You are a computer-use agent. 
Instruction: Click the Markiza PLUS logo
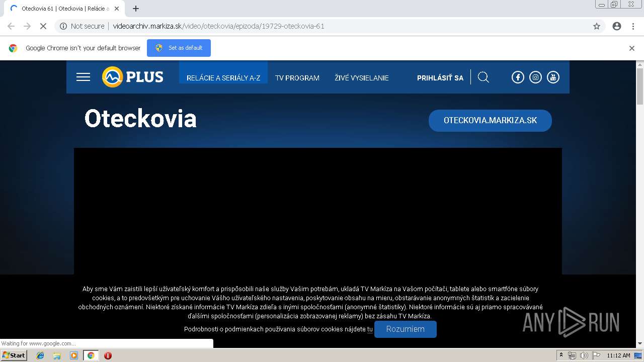tap(133, 77)
